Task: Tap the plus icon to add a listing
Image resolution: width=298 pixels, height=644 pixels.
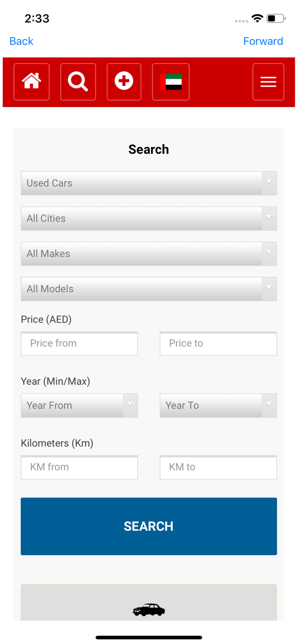Action: (x=124, y=82)
